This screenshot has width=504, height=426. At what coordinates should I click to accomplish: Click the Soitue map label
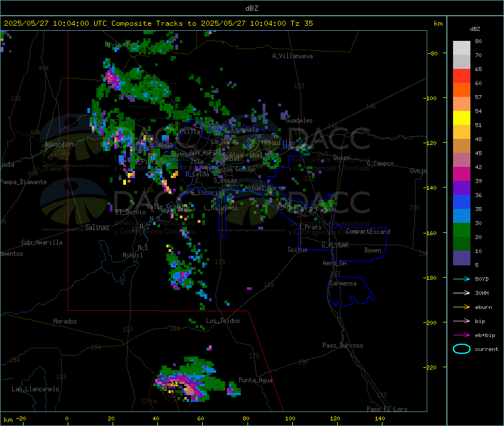tap(297, 250)
